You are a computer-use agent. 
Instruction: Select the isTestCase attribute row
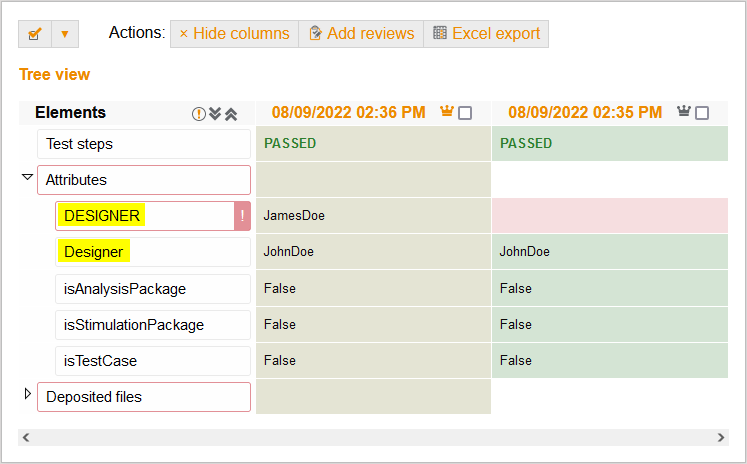pyautogui.click(x=152, y=361)
